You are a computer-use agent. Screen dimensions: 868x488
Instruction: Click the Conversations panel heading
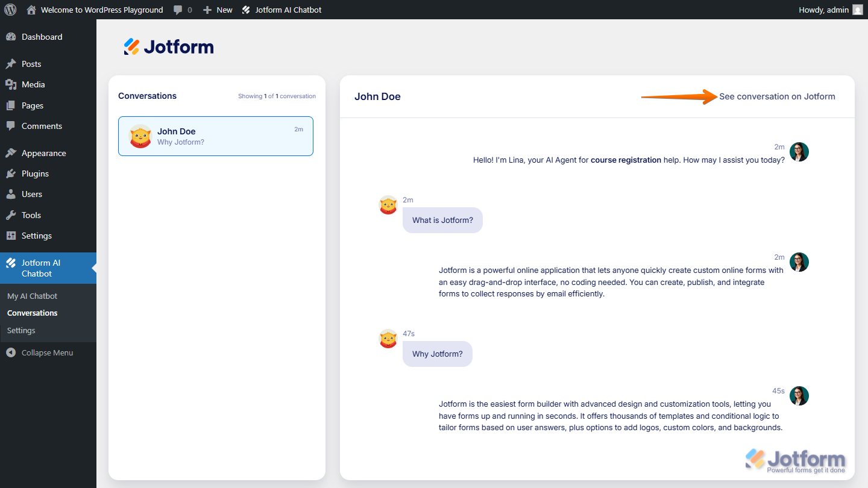click(x=147, y=96)
